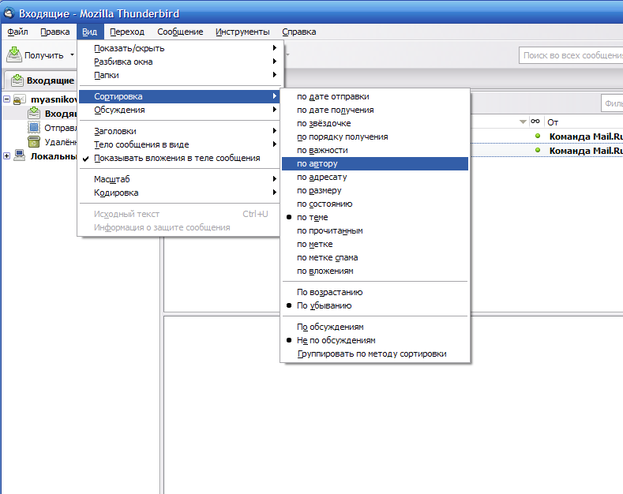Expand the Local Folders tree node
Image resolution: width=623 pixels, height=494 pixels.
pos(7,156)
